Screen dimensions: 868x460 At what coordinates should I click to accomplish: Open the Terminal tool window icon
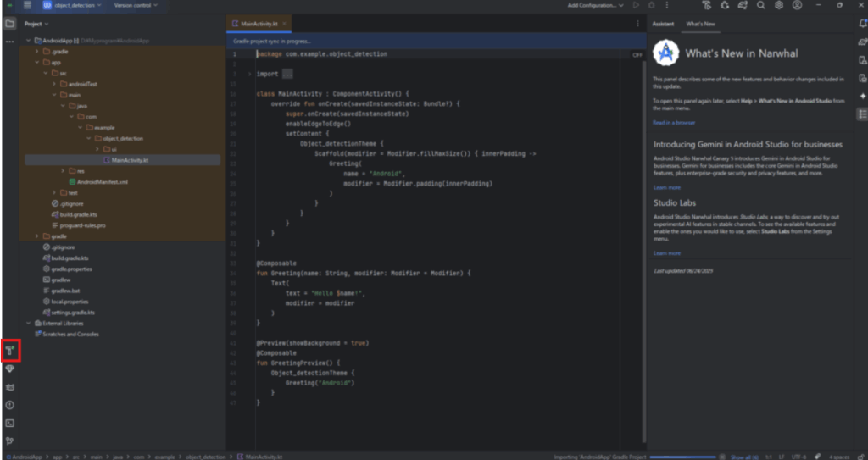pos(10,424)
